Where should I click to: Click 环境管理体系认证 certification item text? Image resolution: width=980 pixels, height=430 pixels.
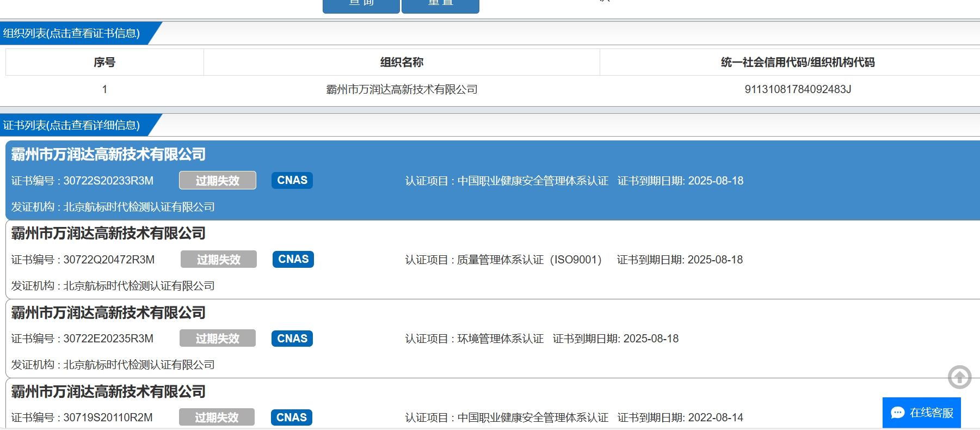pos(501,339)
